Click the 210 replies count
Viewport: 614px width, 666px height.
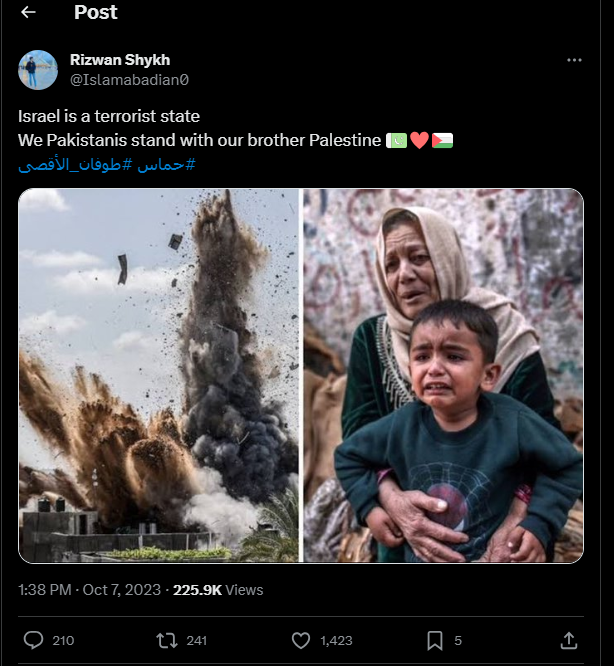point(62,640)
